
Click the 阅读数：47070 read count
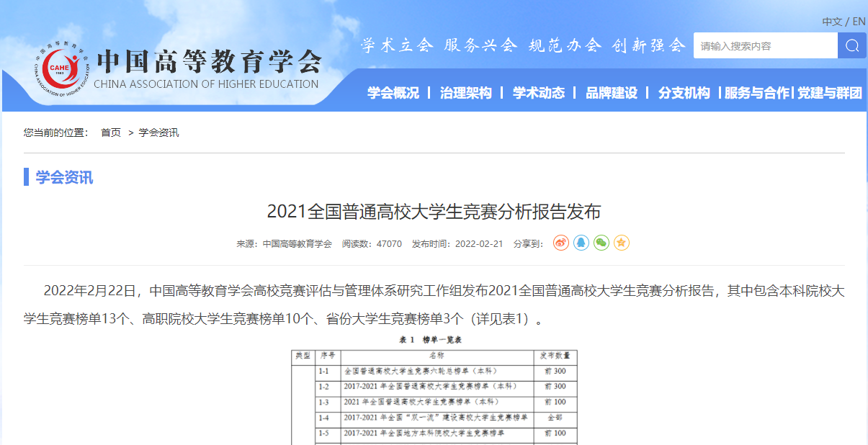(x=372, y=244)
